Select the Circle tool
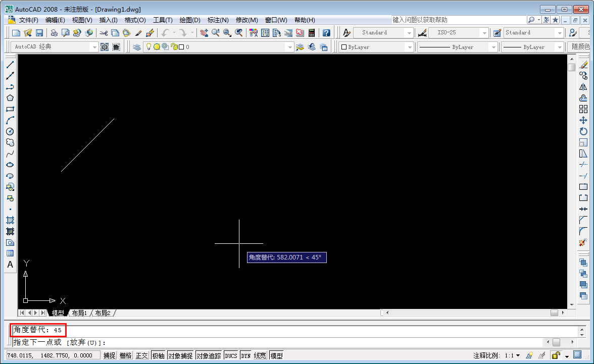This screenshot has height=364, width=594. point(10,131)
